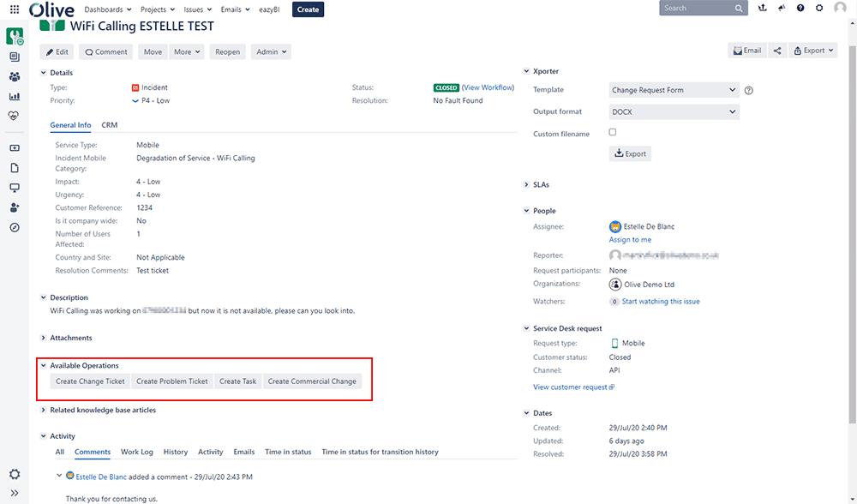This screenshot has height=504, width=857.
Task: Open the help question mark icon
Action: (800, 9)
